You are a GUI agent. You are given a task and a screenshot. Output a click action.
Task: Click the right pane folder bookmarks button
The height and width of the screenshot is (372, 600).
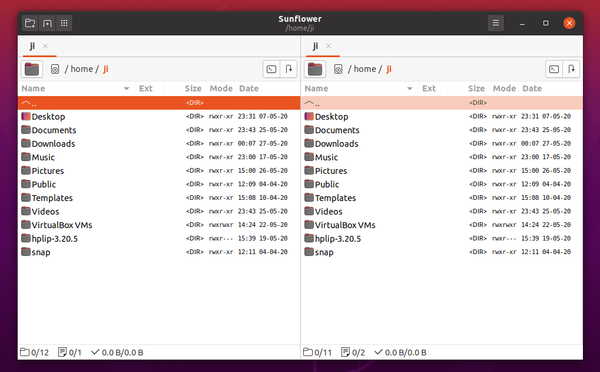315,69
